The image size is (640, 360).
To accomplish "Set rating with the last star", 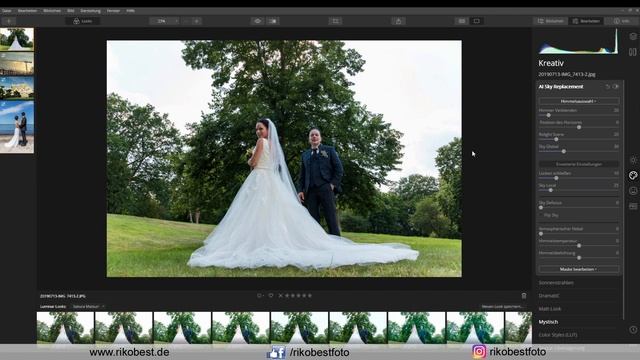I will [x=310, y=296].
